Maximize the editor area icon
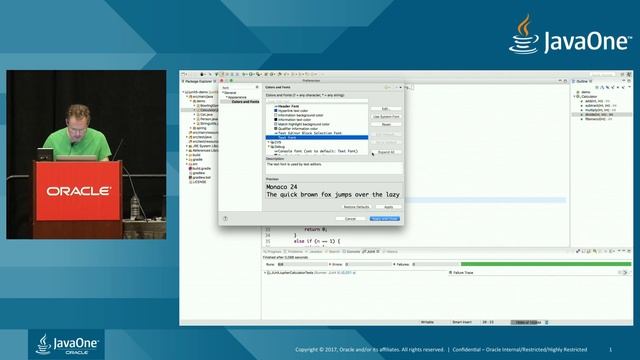The height and width of the screenshot is (360, 640). [x=565, y=81]
